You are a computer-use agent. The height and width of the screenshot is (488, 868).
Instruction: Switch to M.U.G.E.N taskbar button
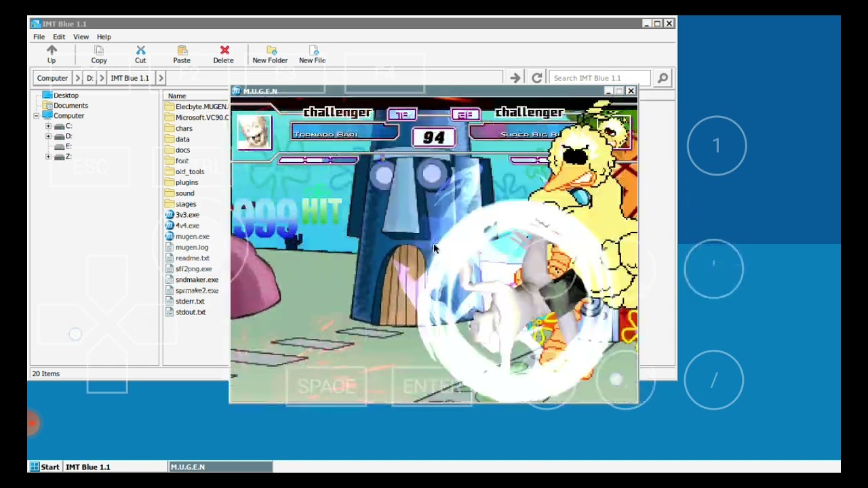click(x=220, y=466)
